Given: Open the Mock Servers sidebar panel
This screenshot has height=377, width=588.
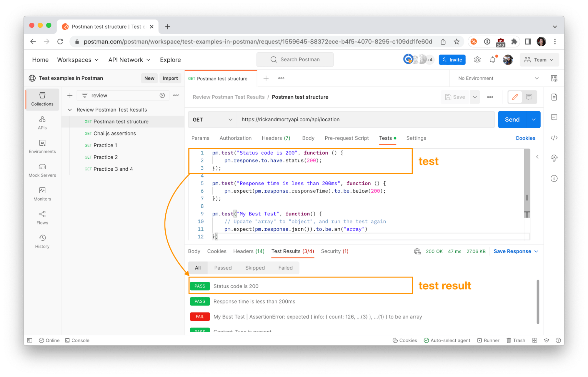Looking at the screenshot, I should 42,170.
